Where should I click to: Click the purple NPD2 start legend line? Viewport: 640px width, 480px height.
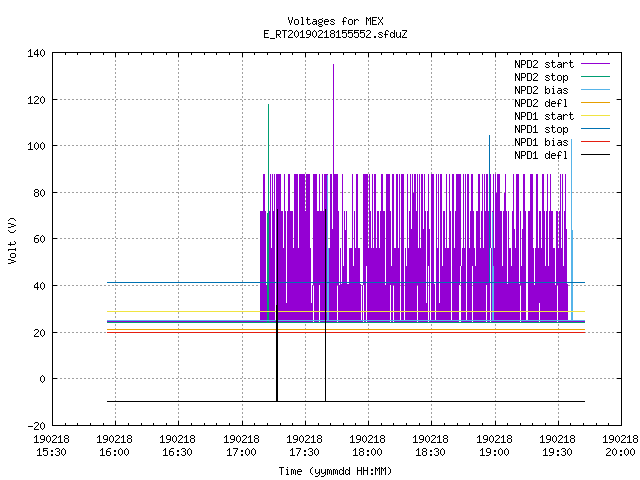click(595, 64)
